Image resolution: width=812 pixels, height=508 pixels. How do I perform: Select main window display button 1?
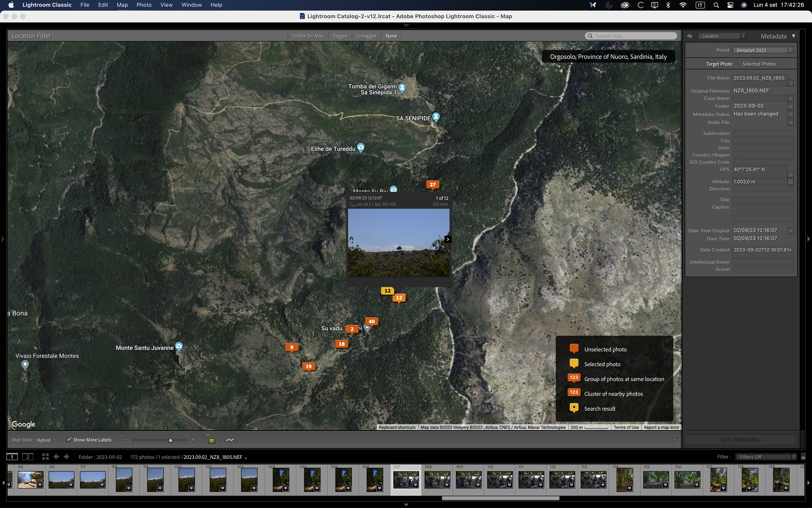pyautogui.click(x=12, y=457)
